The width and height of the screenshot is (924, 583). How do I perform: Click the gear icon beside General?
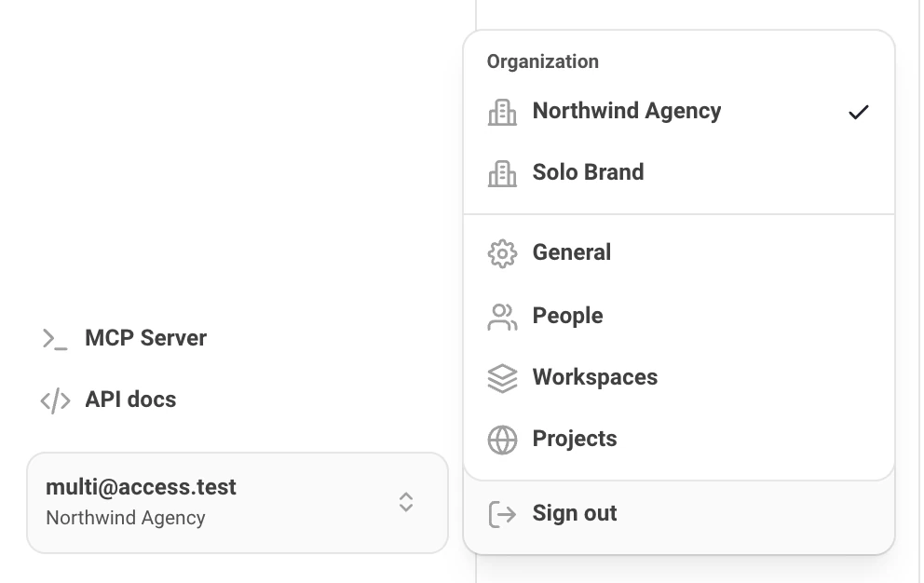502,253
